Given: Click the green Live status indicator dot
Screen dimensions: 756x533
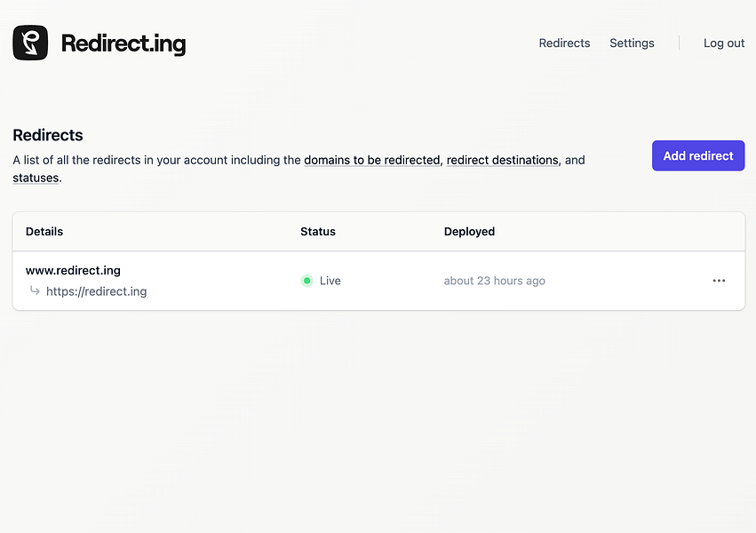Looking at the screenshot, I should [x=306, y=280].
